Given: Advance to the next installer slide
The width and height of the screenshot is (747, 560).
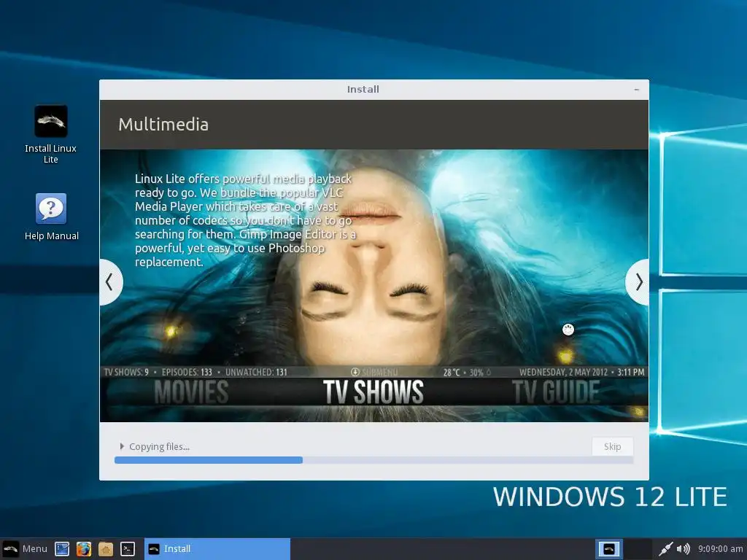Looking at the screenshot, I should pyautogui.click(x=638, y=282).
